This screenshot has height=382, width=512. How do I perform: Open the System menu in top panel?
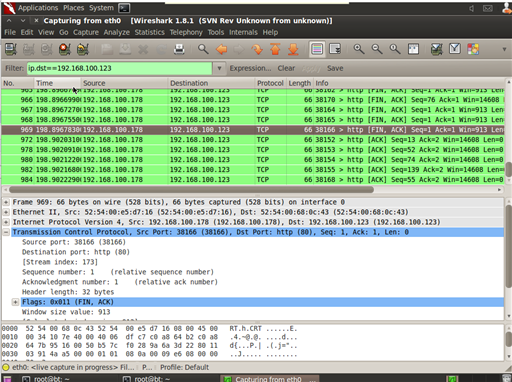[x=101, y=8]
